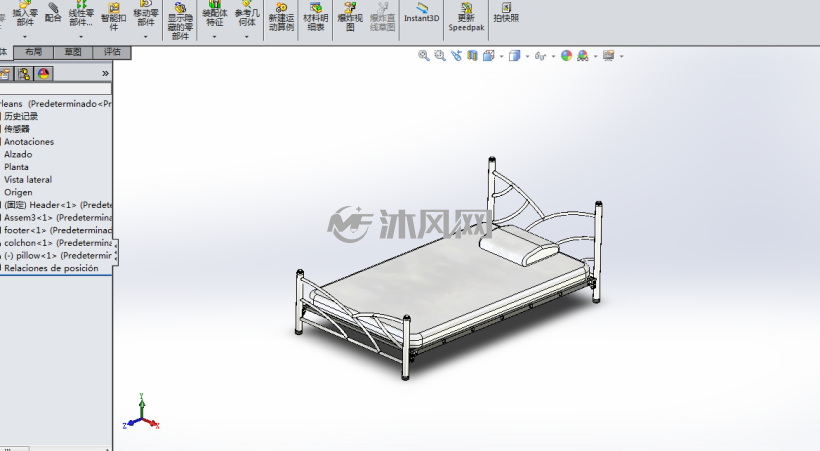Click Hide/Show Items glasses icon
Viewport: 820px width, 451px height.
pyautogui.click(x=540, y=56)
